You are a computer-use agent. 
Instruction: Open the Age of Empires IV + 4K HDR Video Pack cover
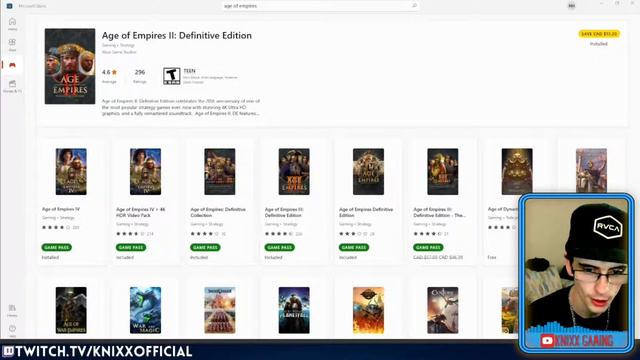pos(145,171)
